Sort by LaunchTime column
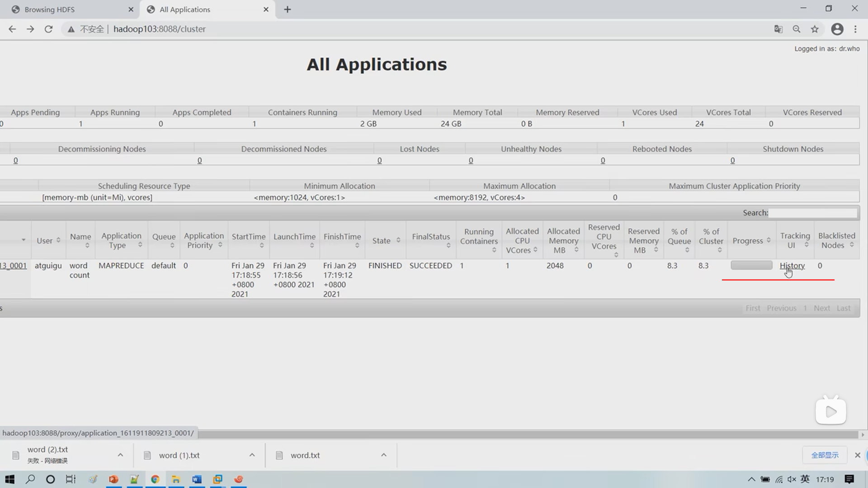 point(294,240)
